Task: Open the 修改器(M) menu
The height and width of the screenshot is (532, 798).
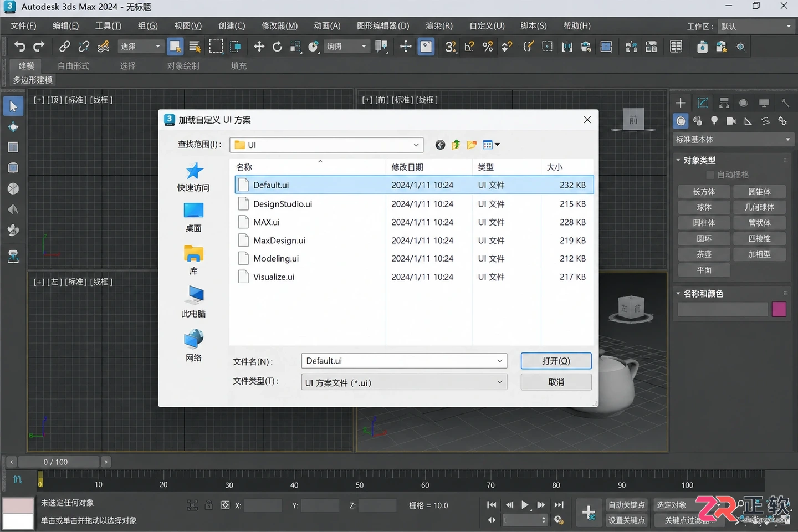Action: 279,26
